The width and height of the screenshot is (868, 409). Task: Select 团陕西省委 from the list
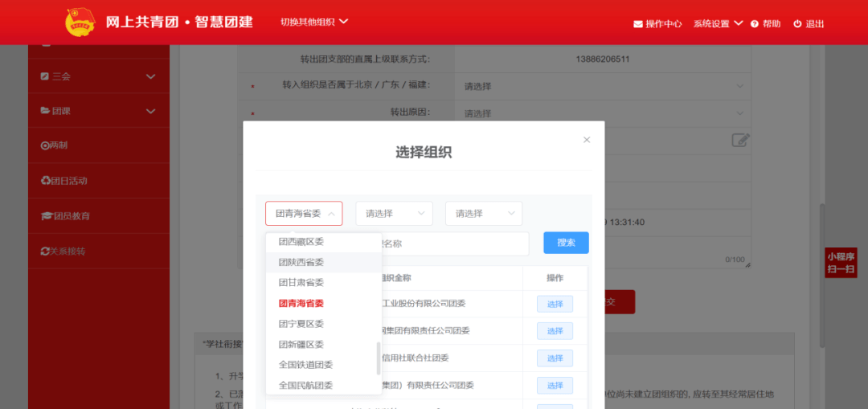click(x=324, y=262)
